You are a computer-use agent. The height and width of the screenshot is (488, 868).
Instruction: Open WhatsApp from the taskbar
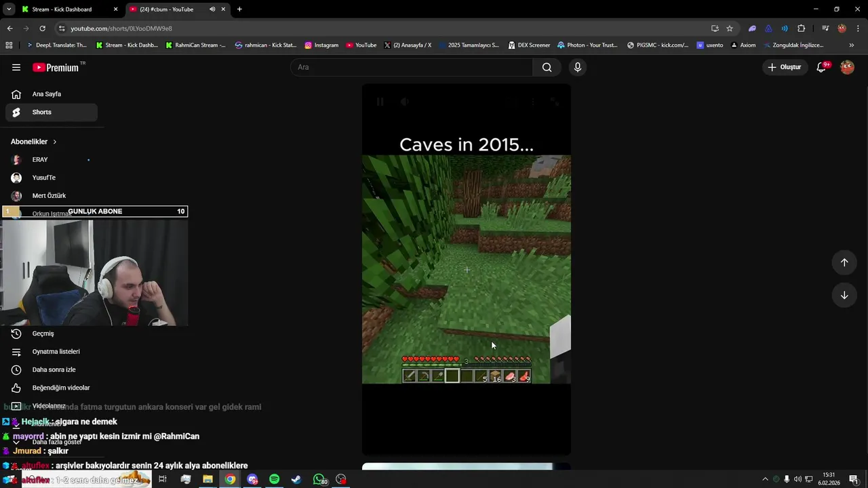coord(319,479)
